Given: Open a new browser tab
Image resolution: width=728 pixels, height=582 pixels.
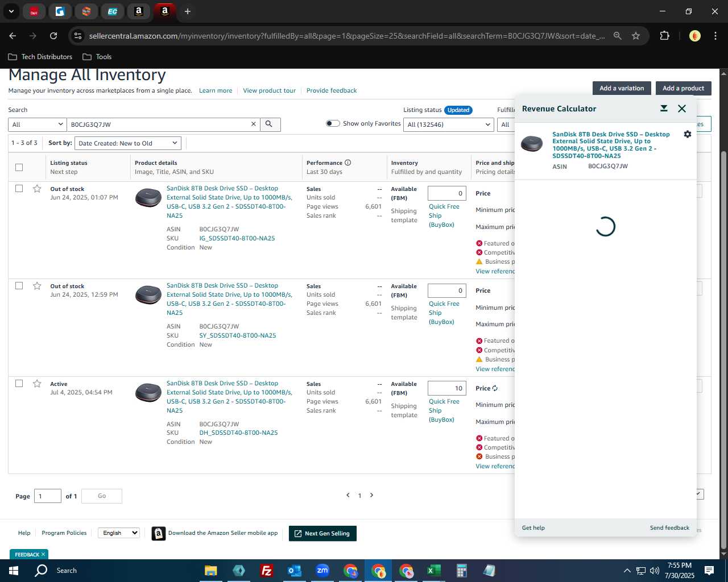Looking at the screenshot, I should 187,11.
